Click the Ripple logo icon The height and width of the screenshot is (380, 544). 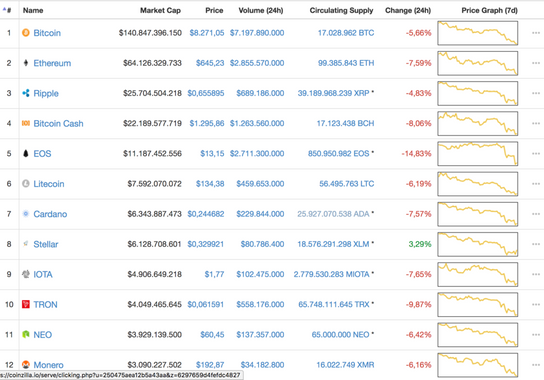[26, 93]
